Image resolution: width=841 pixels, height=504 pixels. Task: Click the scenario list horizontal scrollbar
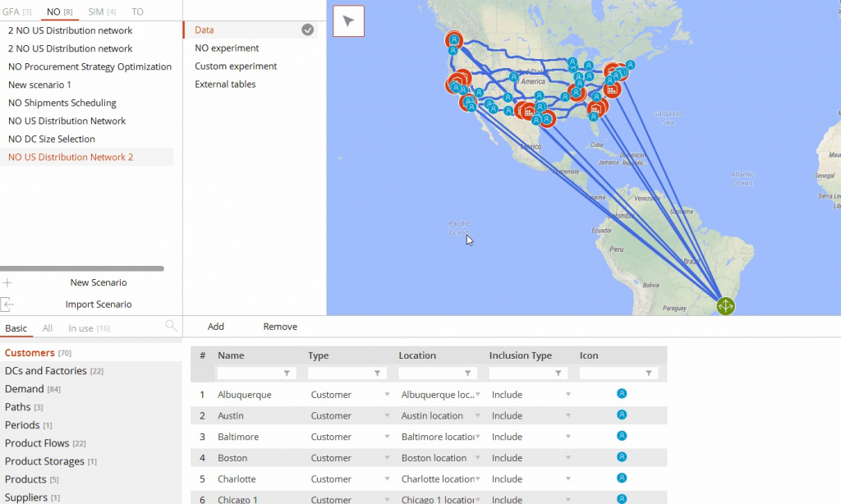click(82, 268)
